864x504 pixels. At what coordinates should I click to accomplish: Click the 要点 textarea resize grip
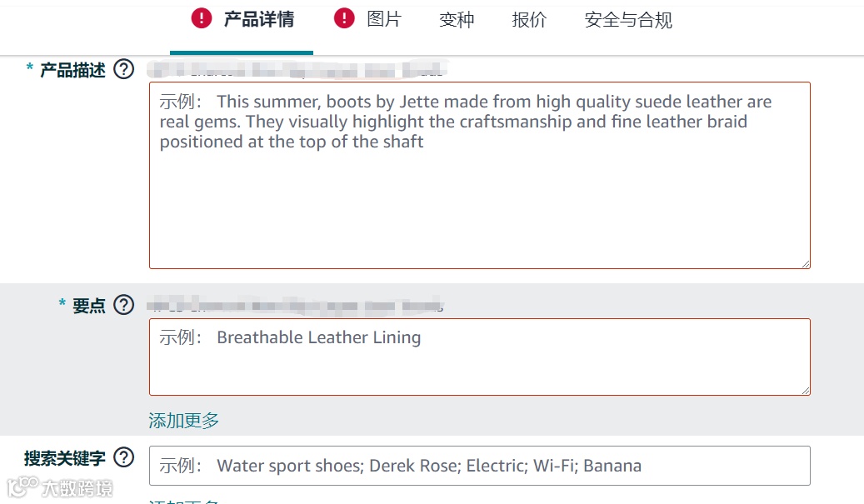click(x=805, y=390)
